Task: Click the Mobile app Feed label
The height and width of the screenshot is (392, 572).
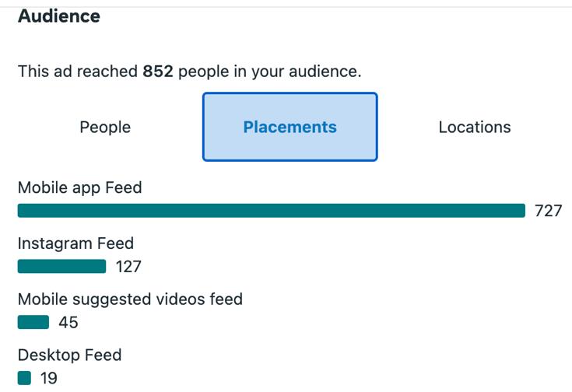Action: [x=79, y=187]
